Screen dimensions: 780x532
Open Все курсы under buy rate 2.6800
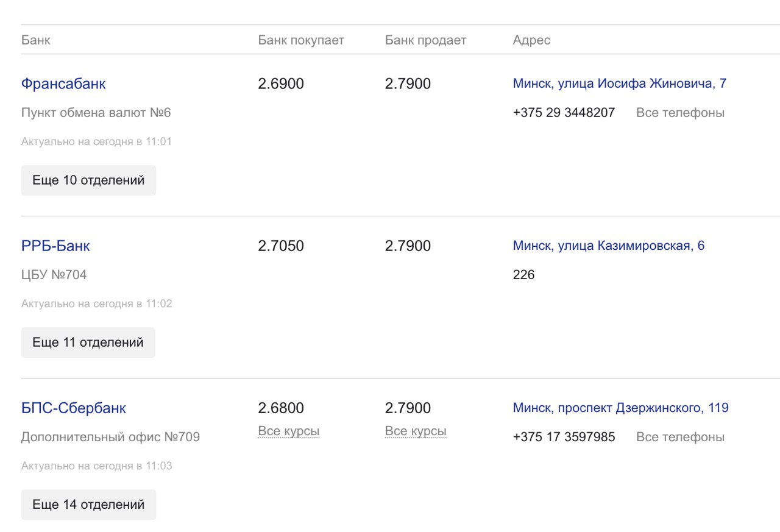point(289,431)
